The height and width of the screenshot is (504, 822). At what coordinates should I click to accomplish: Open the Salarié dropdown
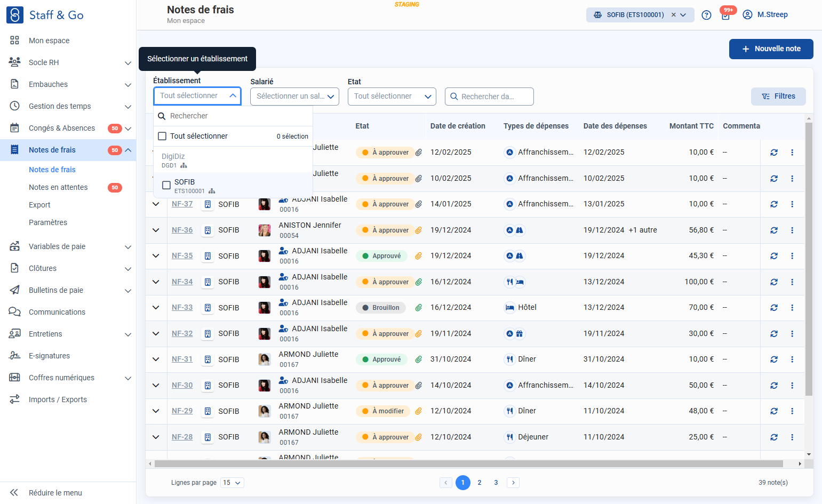[294, 97]
